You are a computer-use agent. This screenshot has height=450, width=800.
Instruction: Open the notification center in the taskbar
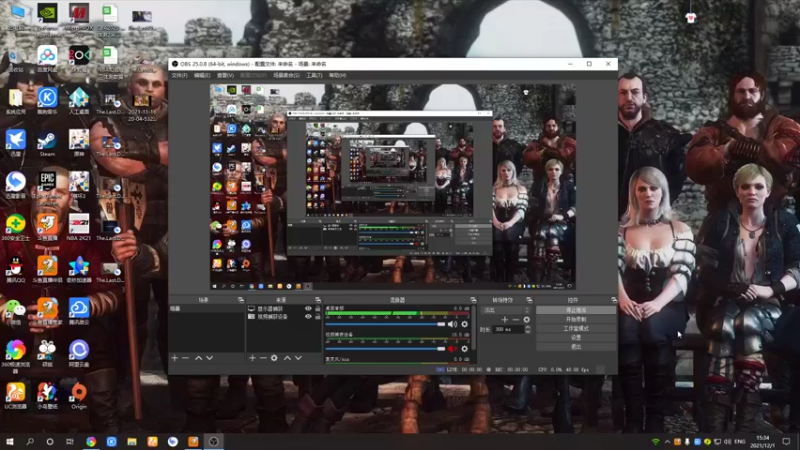(786, 442)
